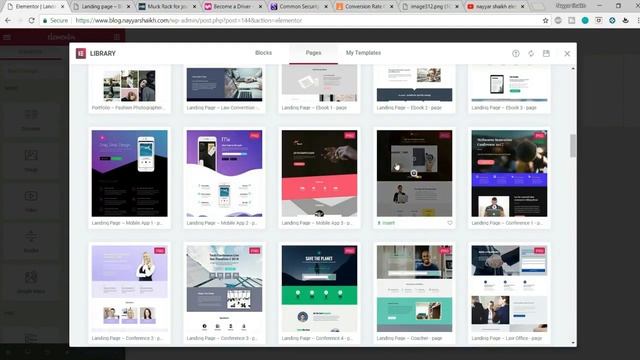Bookmark this page with the star icon
Image resolution: width=640 pixels, height=360 pixels.
pyautogui.click(x=545, y=20)
